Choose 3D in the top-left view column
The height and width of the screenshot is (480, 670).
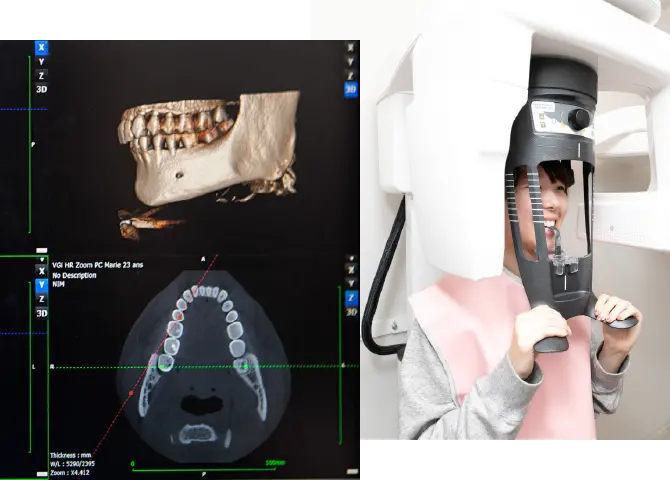[x=41, y=87]
